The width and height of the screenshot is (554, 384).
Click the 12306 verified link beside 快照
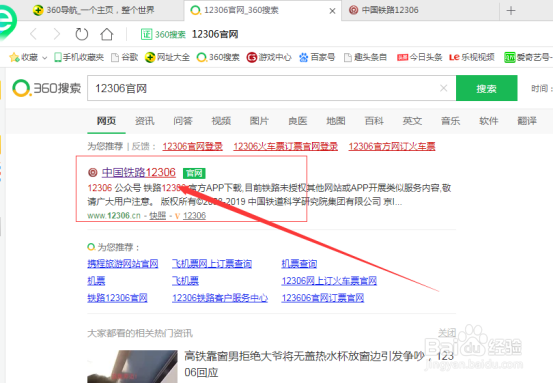click(x=194, y=215)
